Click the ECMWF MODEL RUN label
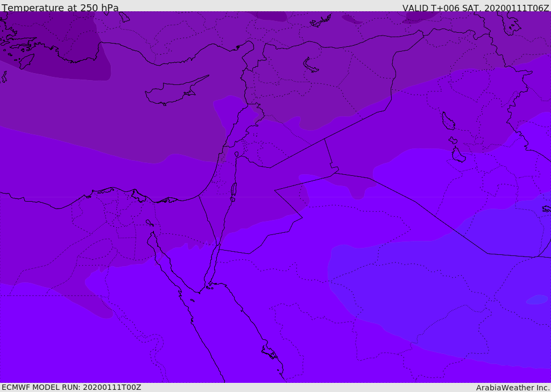 71,387
